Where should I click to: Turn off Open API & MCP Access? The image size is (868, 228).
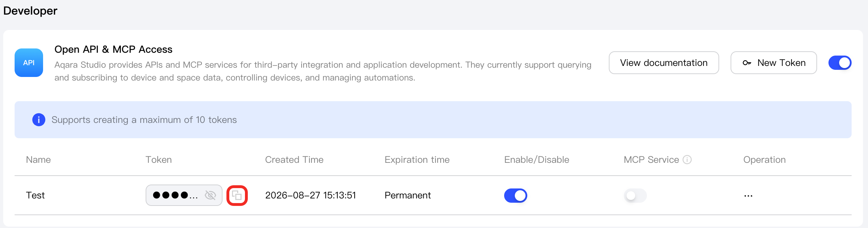tap(840, 63)
